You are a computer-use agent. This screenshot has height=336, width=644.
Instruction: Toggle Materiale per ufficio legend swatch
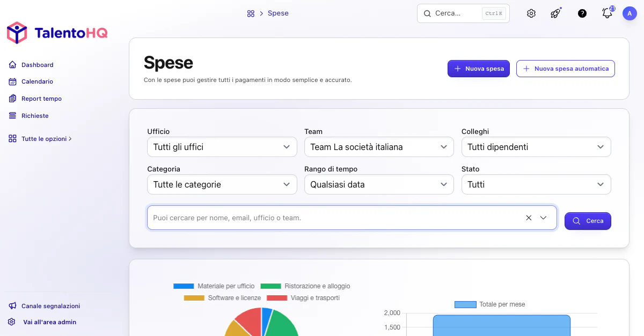click(184, 286)
